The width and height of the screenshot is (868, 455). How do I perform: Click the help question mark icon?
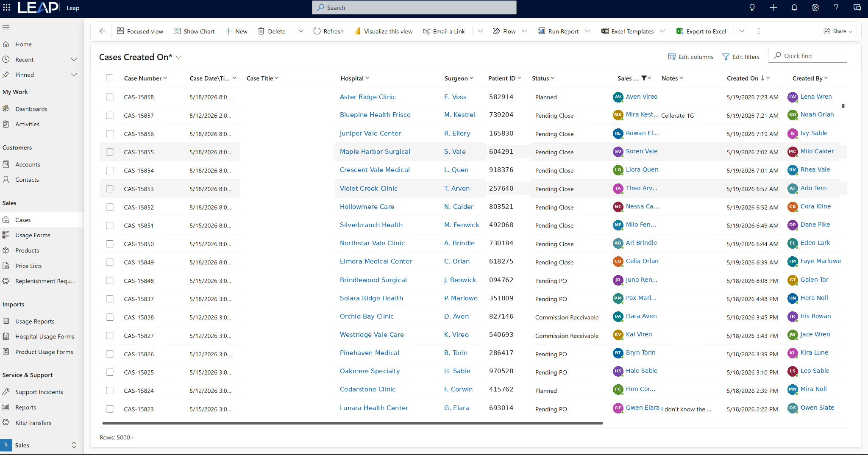coord(836,8)
